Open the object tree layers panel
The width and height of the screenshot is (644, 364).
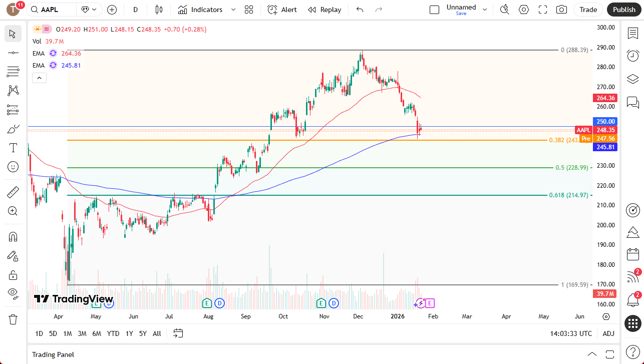(633, 79)
